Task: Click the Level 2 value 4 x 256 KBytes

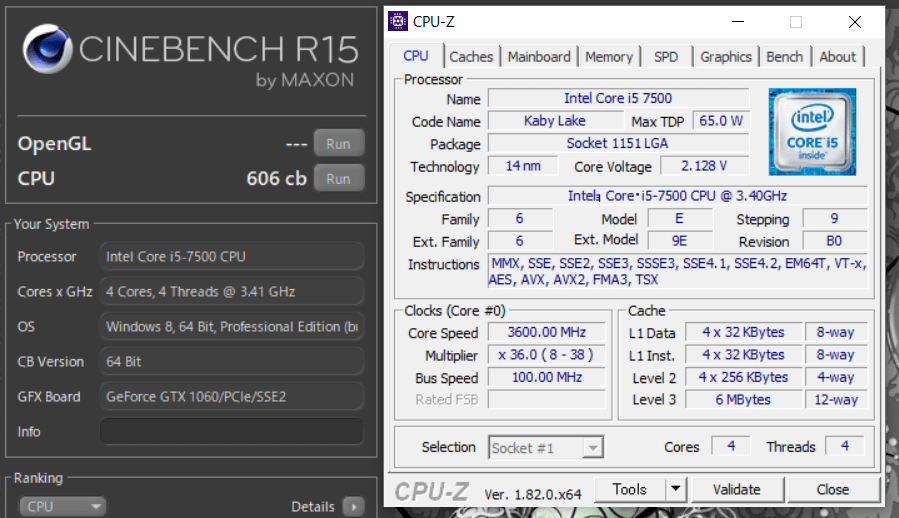Action: pos(743,377)
